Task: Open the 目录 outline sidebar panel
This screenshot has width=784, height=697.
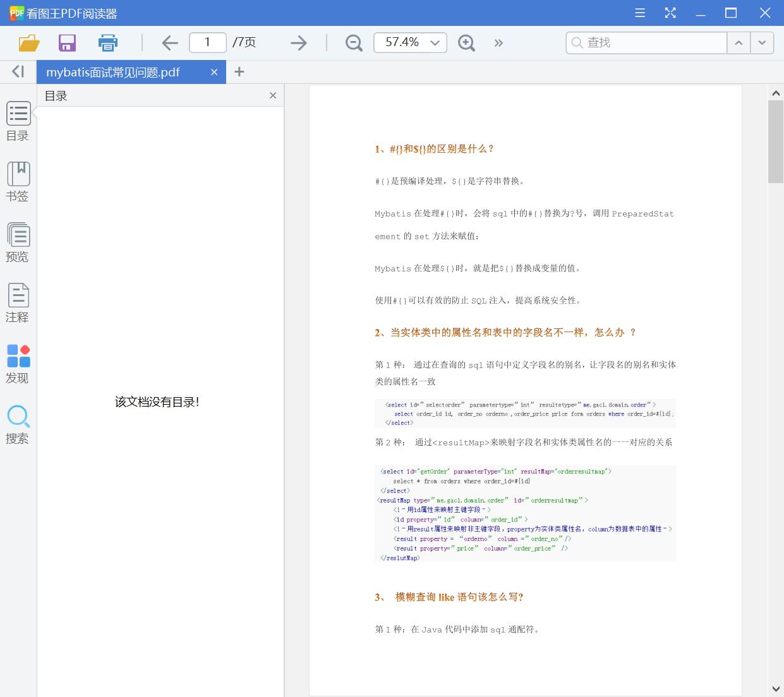Action: point(18,122)
